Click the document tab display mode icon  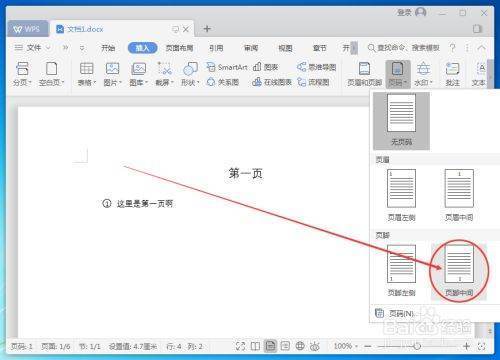point(175,29)
